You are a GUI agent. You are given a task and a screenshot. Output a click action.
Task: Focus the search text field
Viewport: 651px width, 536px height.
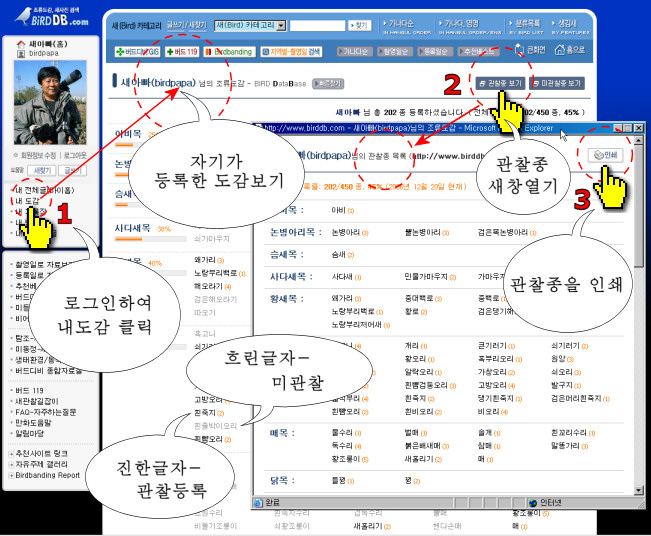point(317,25)
